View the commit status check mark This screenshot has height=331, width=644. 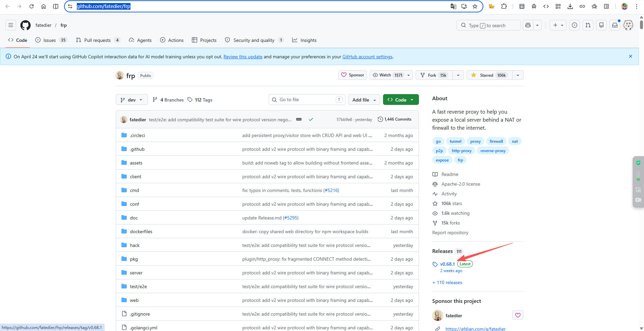311,119
